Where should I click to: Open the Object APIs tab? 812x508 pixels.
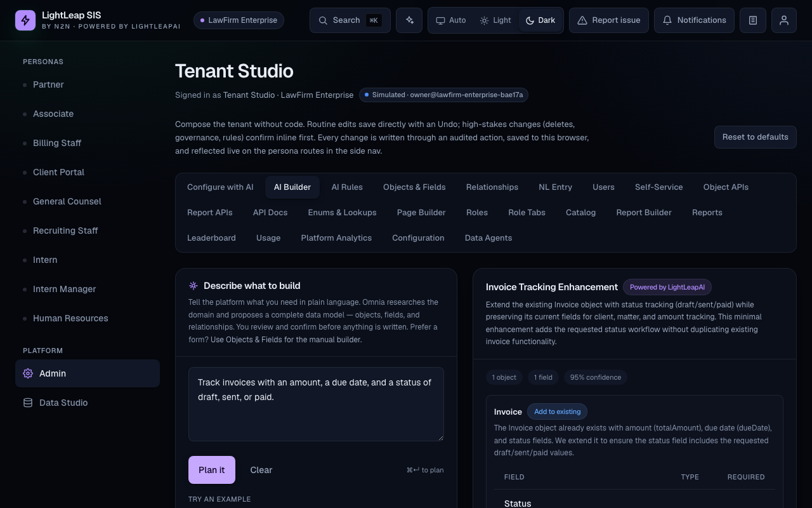tap(726, 187)
